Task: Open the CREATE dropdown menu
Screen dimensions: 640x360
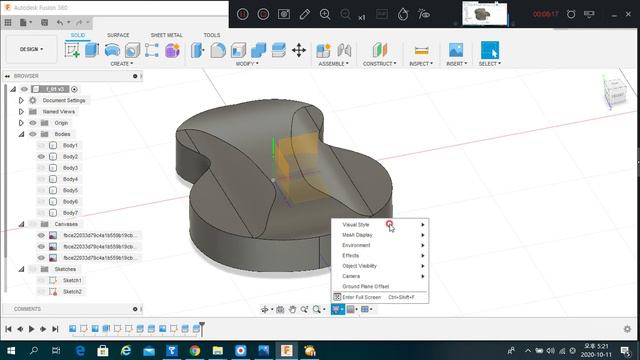Action: 122,64
